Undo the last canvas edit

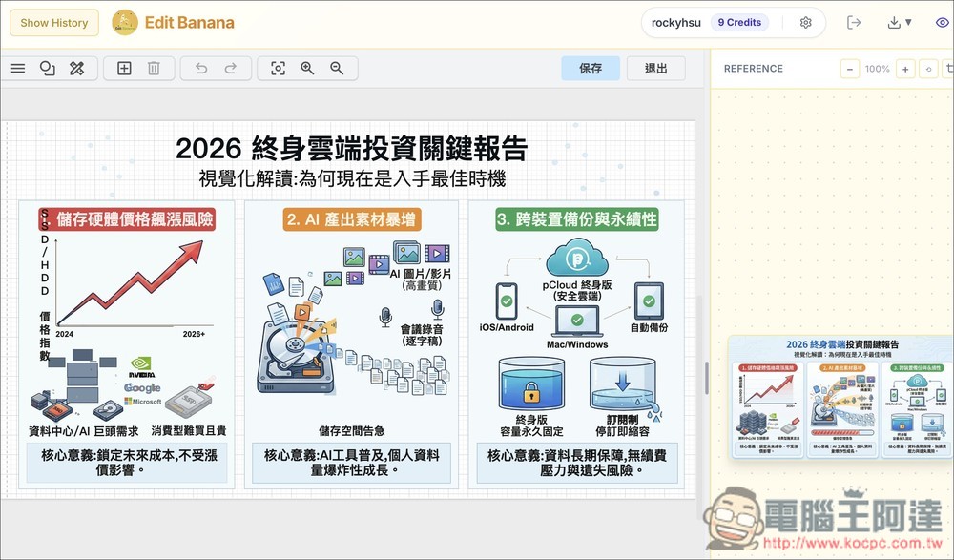coord(203,68)
